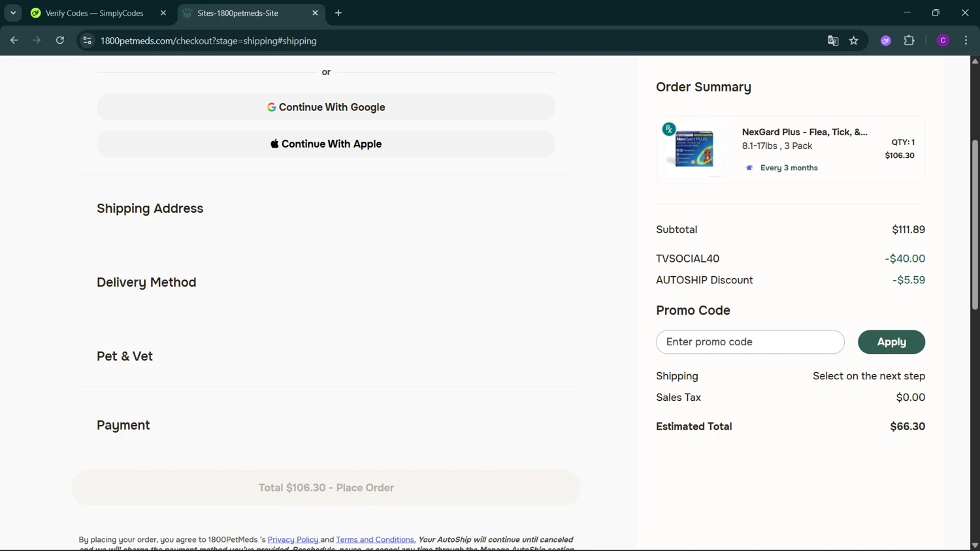Continue With Apple sign-in
Image resolution: width=980 pixels, height=551 pixels.
pyautogui.click(x=326, y=144)
